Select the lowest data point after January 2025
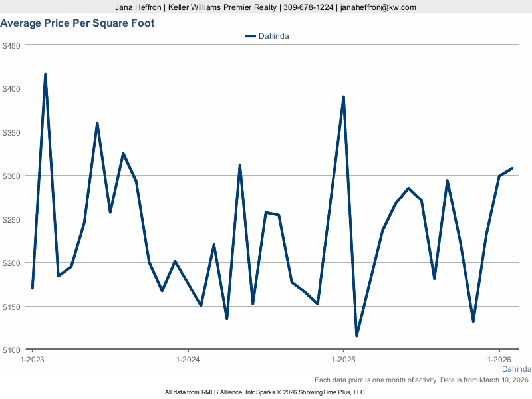 point(356,336)
